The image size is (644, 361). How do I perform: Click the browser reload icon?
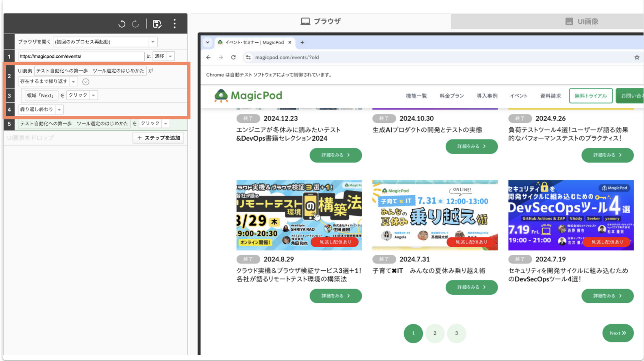tap(233, 57)
